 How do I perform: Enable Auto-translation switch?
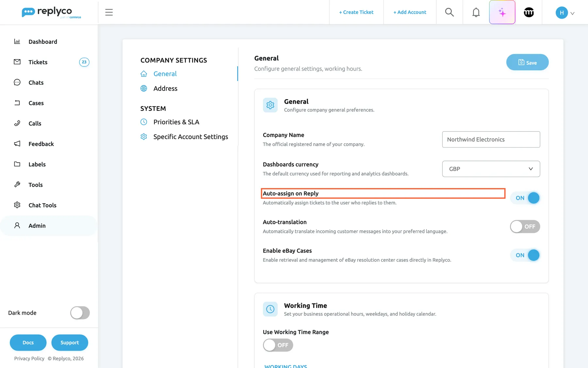(x=525, y=227)
